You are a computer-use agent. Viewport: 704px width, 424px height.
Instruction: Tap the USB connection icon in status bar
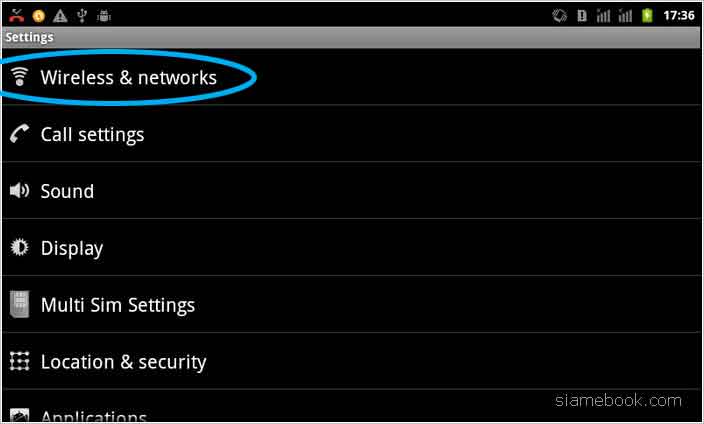point(82,16)
